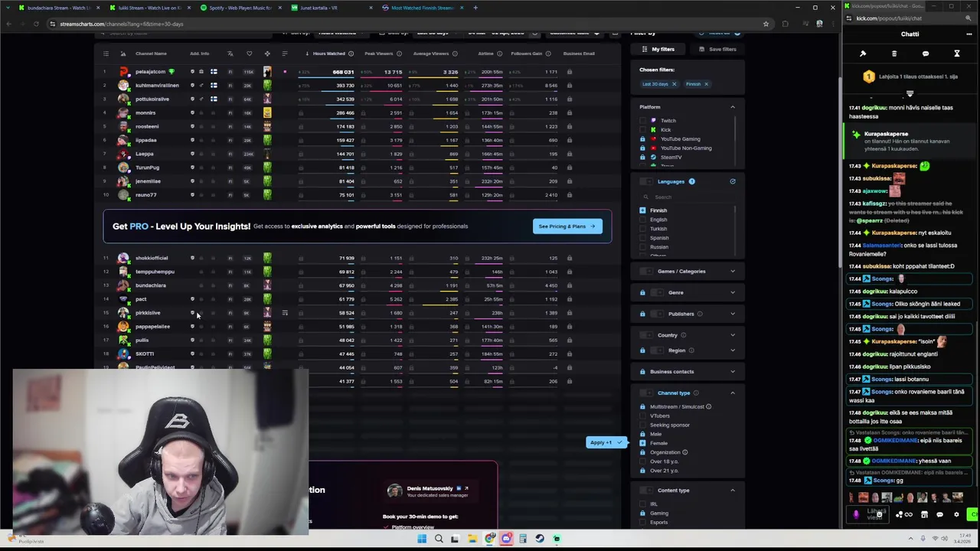Expand the Business contacts section
Screen dimensions: 980x551
733,371
